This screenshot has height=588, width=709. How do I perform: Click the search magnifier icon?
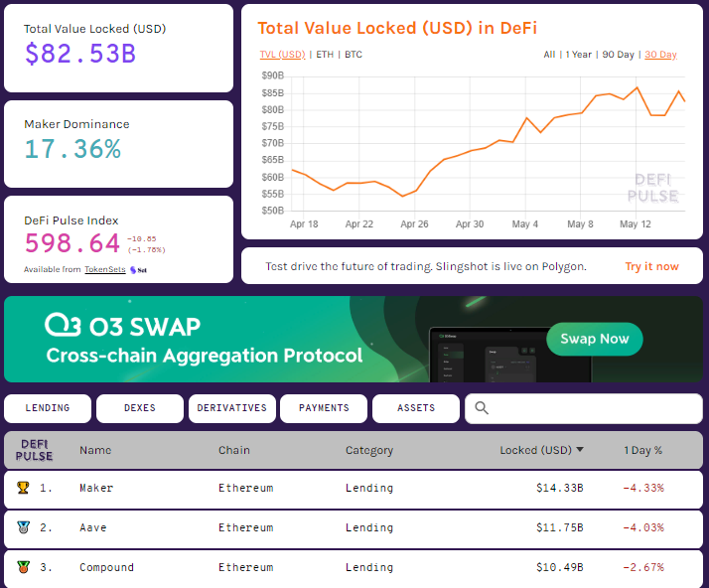[482, 408]
